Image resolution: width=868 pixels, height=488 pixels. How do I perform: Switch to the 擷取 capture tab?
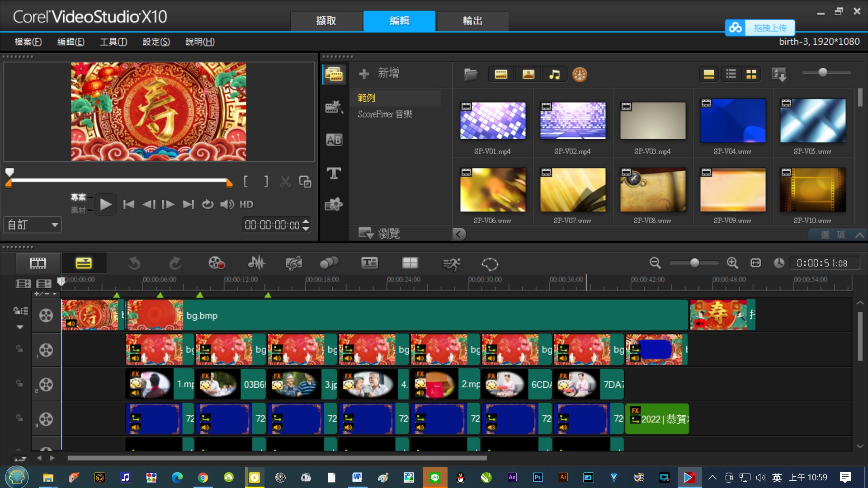coord(326,21)
